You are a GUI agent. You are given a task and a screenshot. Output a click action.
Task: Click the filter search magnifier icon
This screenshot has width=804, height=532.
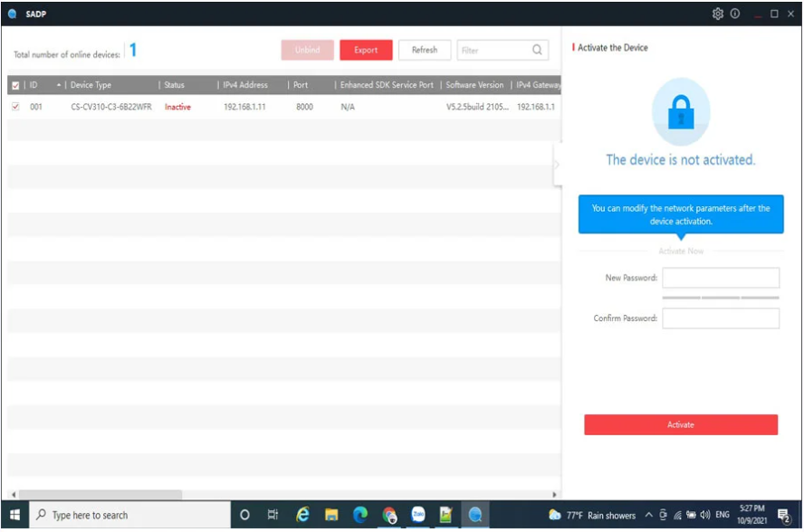(537, 50)
